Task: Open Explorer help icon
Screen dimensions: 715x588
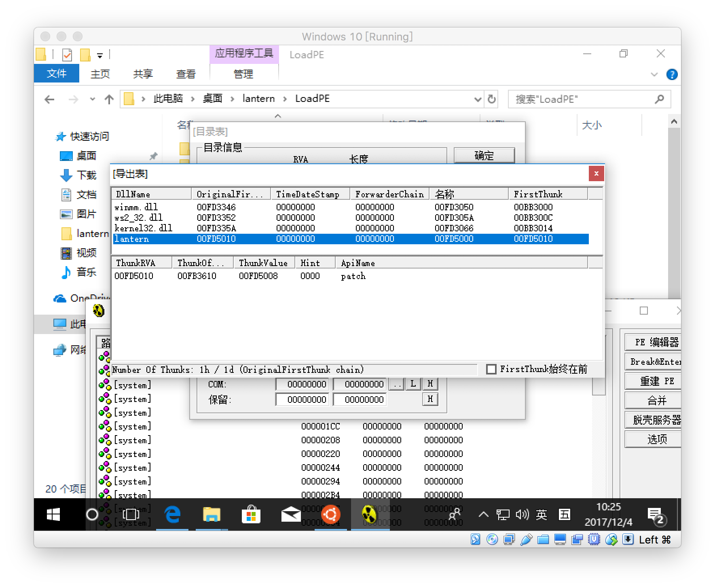Action: 672,74
